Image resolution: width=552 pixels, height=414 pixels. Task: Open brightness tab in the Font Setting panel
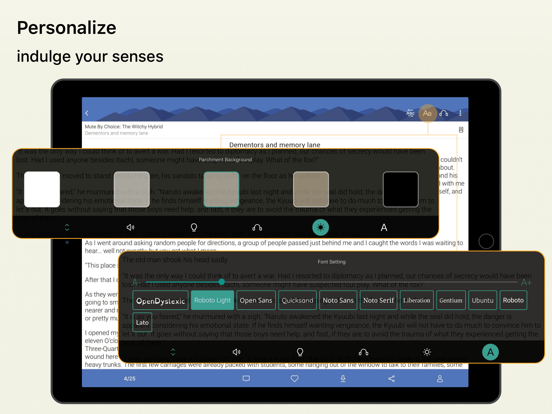pos(427,352)
